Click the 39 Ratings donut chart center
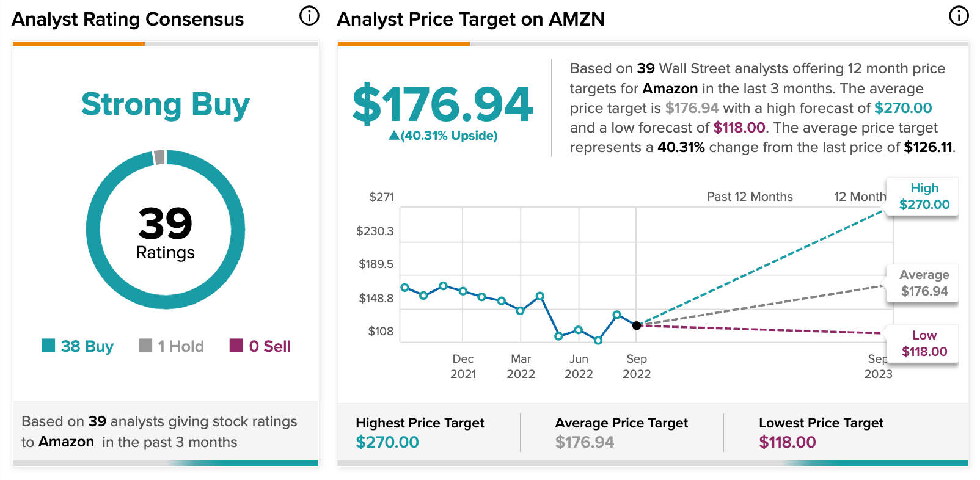Viewport: 980px width, 480px height. click(x=166, y=231)
